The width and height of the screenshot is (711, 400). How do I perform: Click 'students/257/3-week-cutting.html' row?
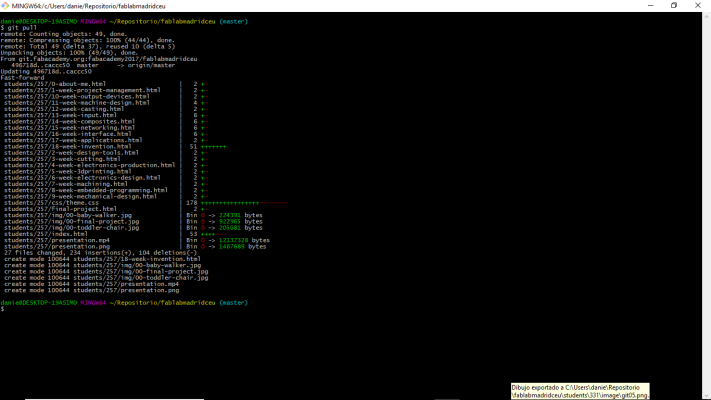click(106, 159)
